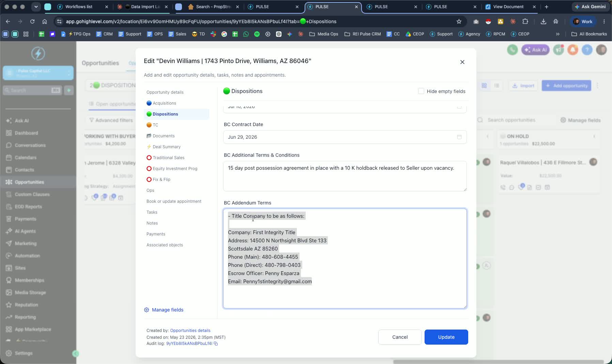Open the browser extensions puzzle icon
The width and height of the screenshot is (612, 364).
(525, 21)
